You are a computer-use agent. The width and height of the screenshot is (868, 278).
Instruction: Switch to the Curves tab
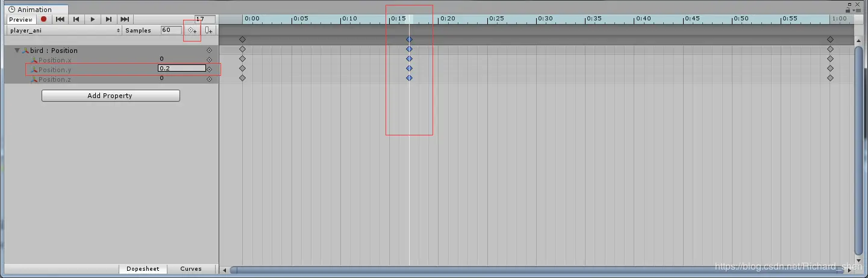[191, 269]
